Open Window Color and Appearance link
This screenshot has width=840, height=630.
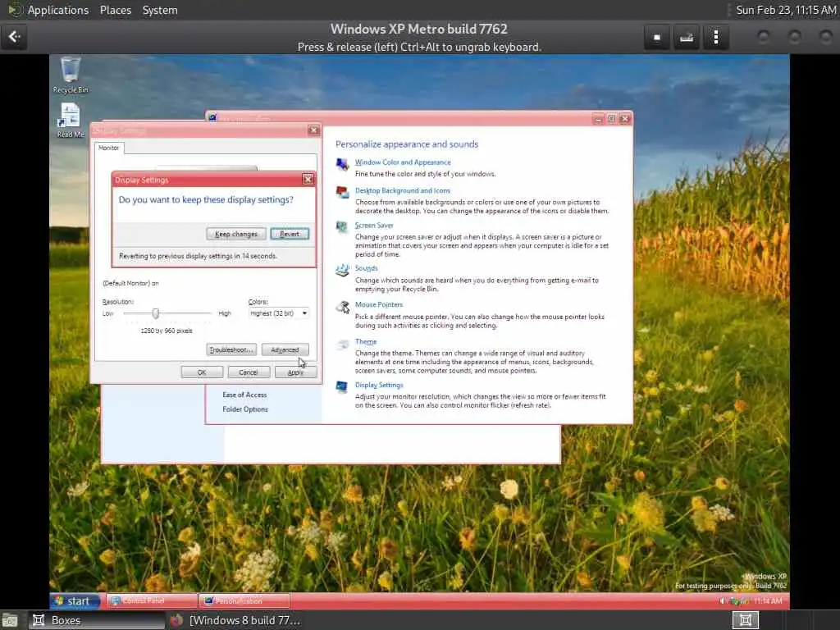tap(403, 162)
